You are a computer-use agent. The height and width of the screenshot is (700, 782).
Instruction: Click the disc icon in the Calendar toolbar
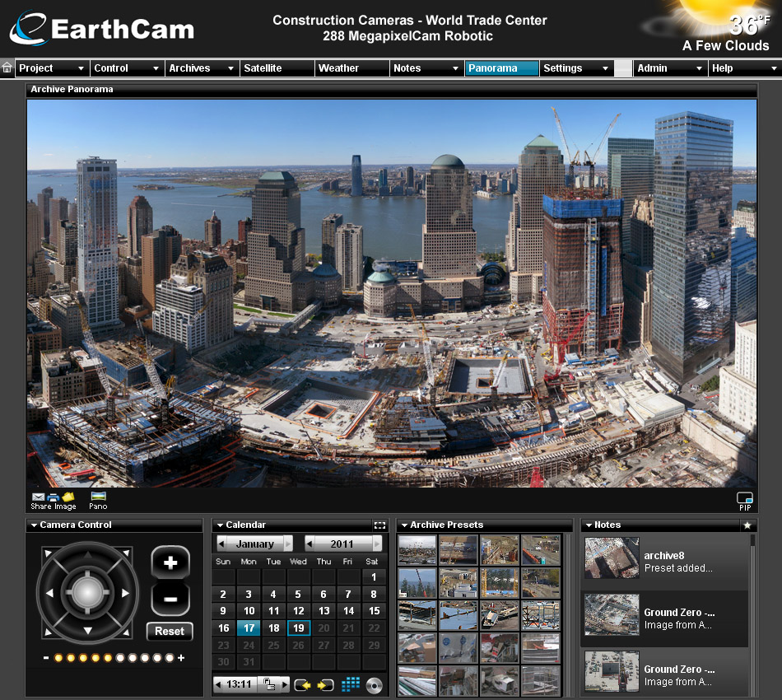pos(374,685)
